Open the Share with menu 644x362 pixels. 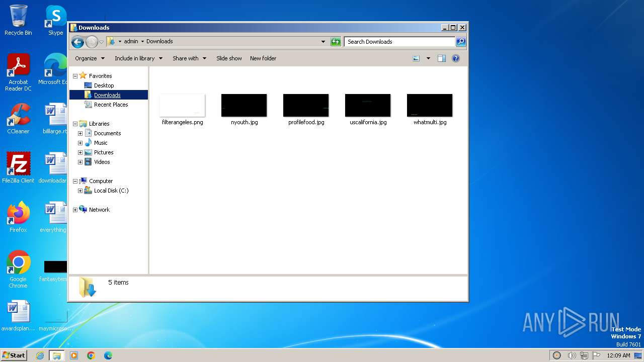pyautogui.click(x=189, y=58)
